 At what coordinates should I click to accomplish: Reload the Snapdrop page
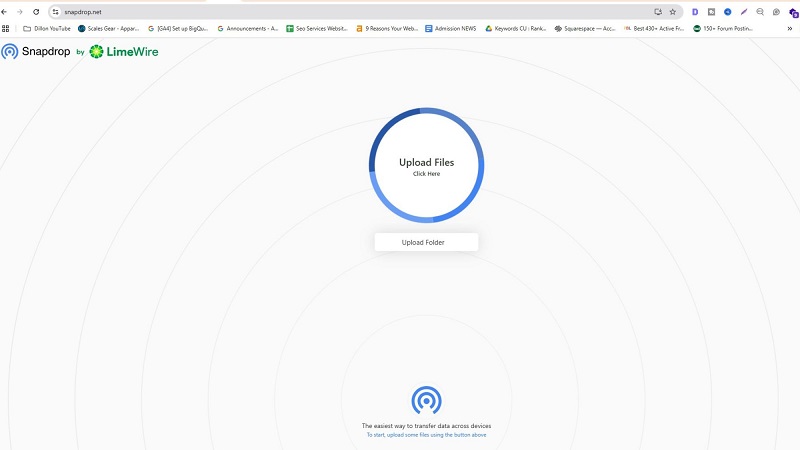coord(36,11)
